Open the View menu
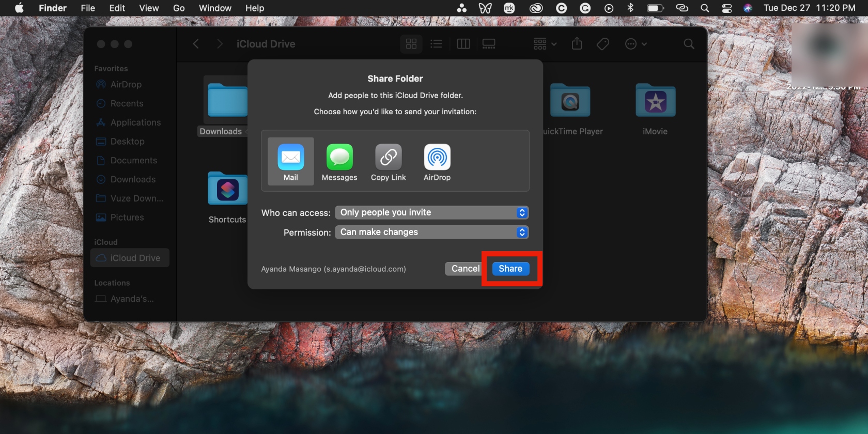This screenshot has height=434, width=868. click(149, 8)
